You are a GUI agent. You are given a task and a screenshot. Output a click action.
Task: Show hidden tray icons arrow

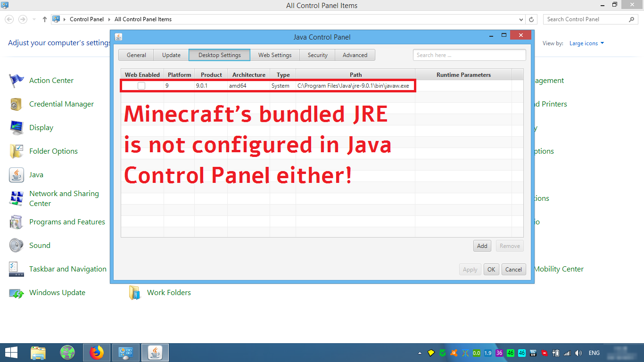420,353
